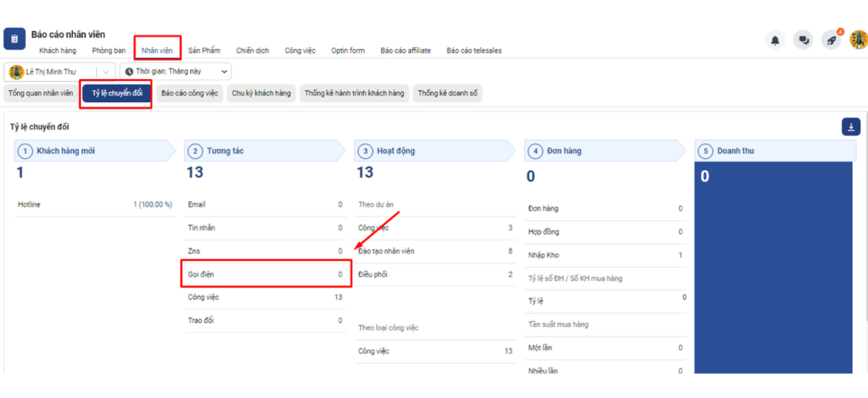Select the Tổng quan nhân viên button
Screen dimensions: 868x398
click(41, 93)
